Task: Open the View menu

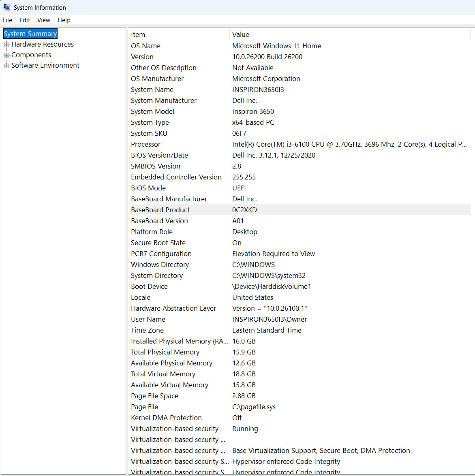Action: (44, 20)
